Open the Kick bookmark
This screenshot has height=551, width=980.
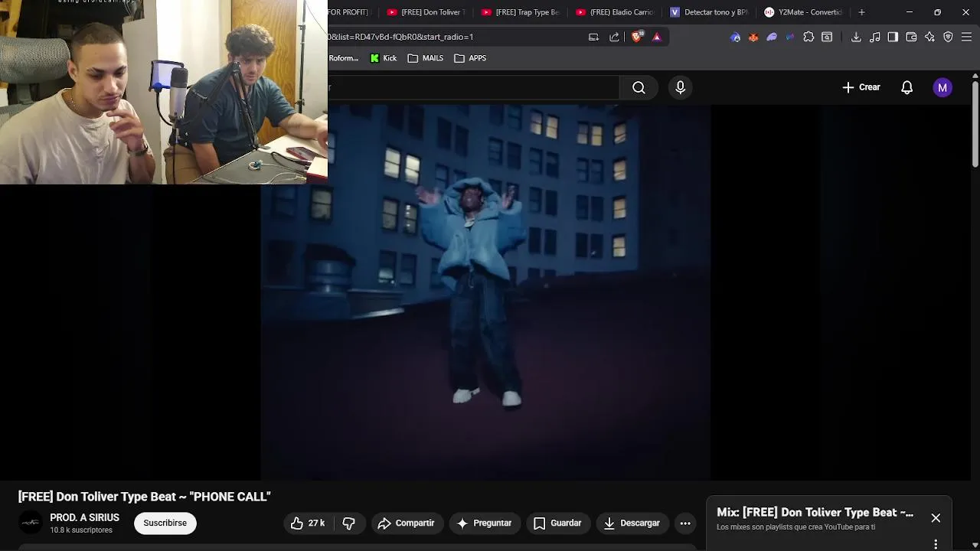(384, 58)
